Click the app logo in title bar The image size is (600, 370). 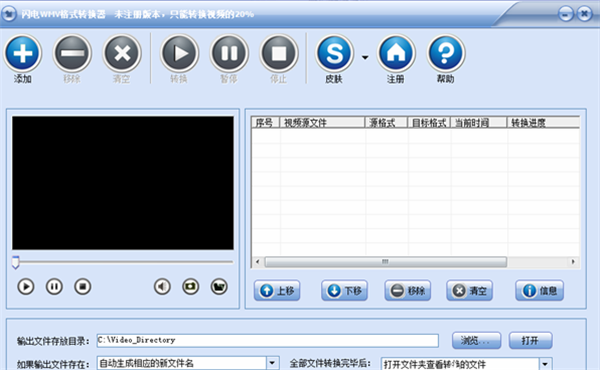tap(9, 14)
